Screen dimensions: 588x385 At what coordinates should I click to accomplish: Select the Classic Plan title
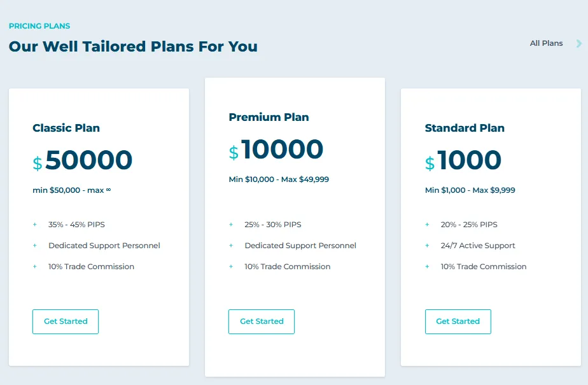point(66,128)
